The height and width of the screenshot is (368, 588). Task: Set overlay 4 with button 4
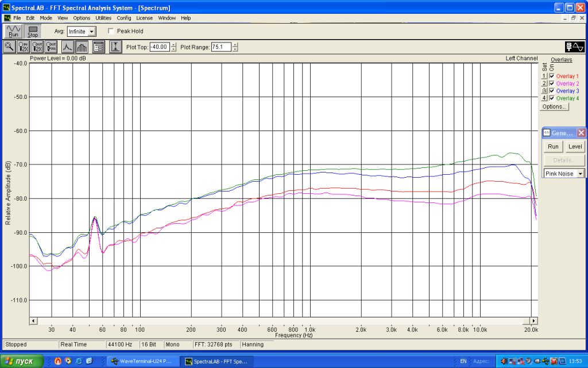point(544,98)
